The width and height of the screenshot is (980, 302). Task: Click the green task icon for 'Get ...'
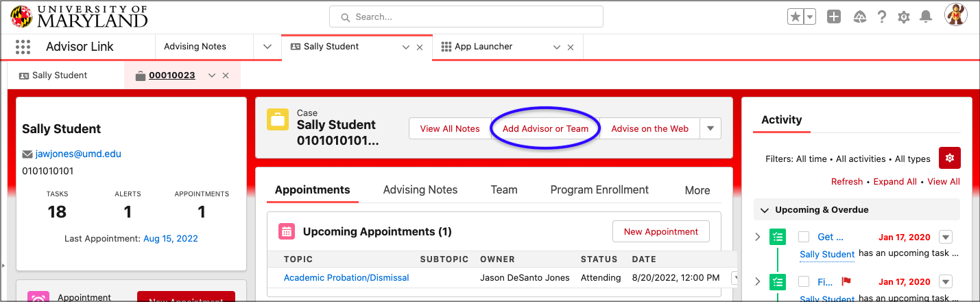click(x=778, y=237)
